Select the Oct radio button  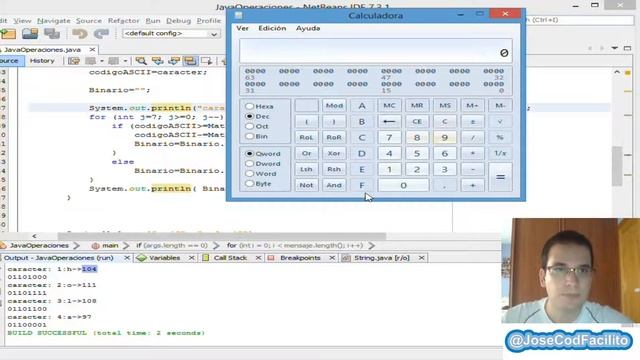pos(249,126)
